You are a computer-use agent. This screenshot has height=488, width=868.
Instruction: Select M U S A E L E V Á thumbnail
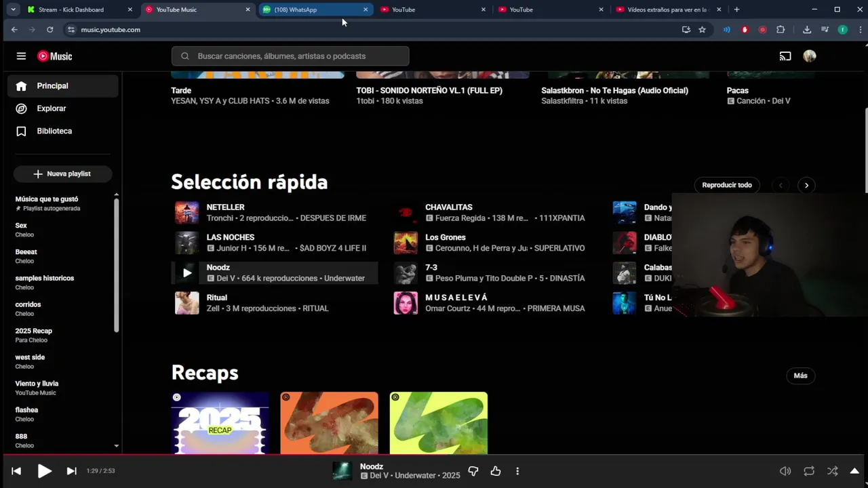pos(406,303)
